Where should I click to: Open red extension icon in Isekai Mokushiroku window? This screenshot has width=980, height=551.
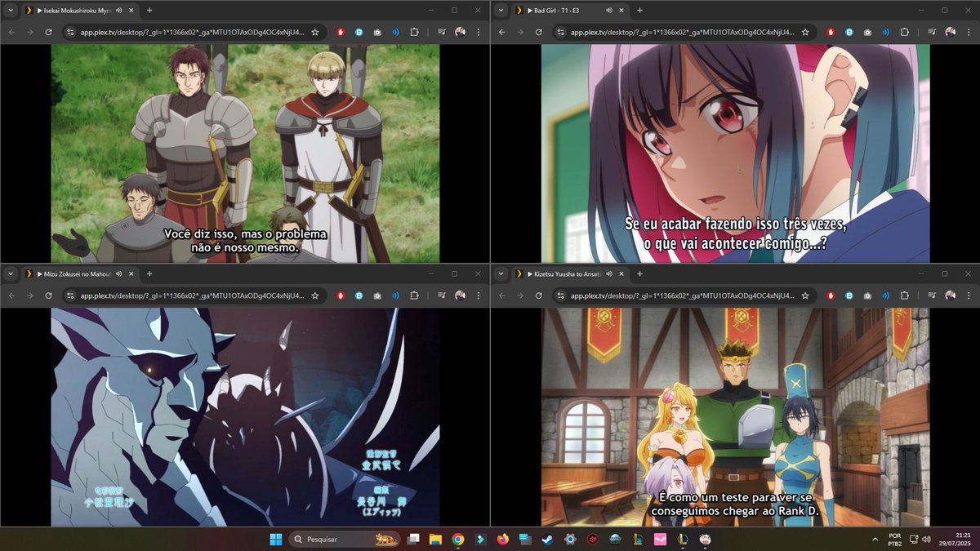coord(341,32)
